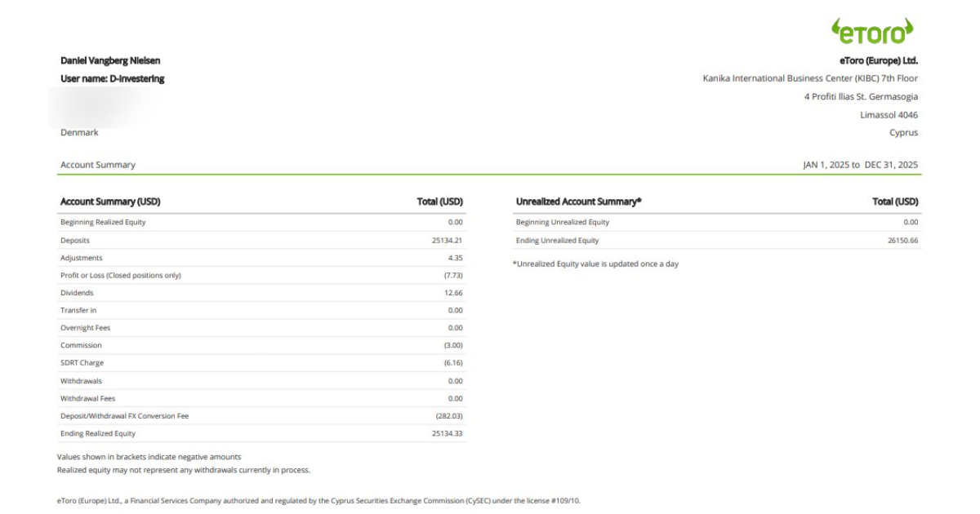
Task: Click the Deposit/Withdrawal FX Conversion Fee label
Action: click(124, 416)
